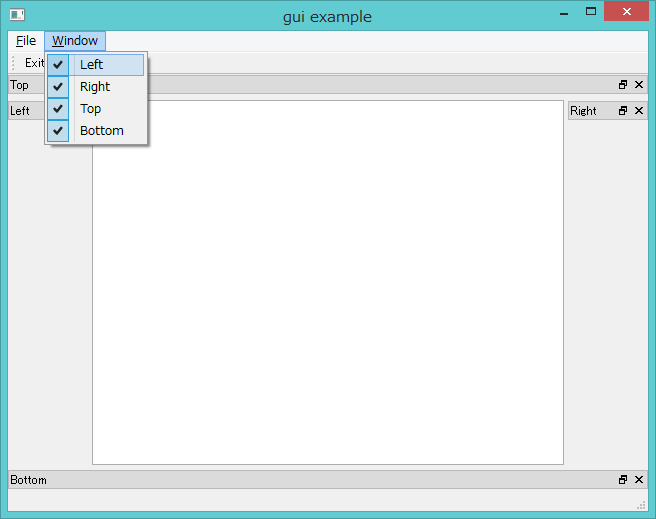Image resolution: width=656 pixels, height=519 pixels.
Task: Click the application icon in title bar
Action: 17,15
